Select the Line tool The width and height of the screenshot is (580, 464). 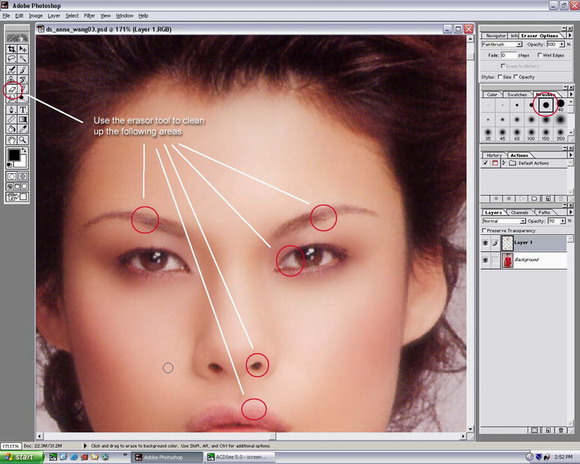[12, 120]
